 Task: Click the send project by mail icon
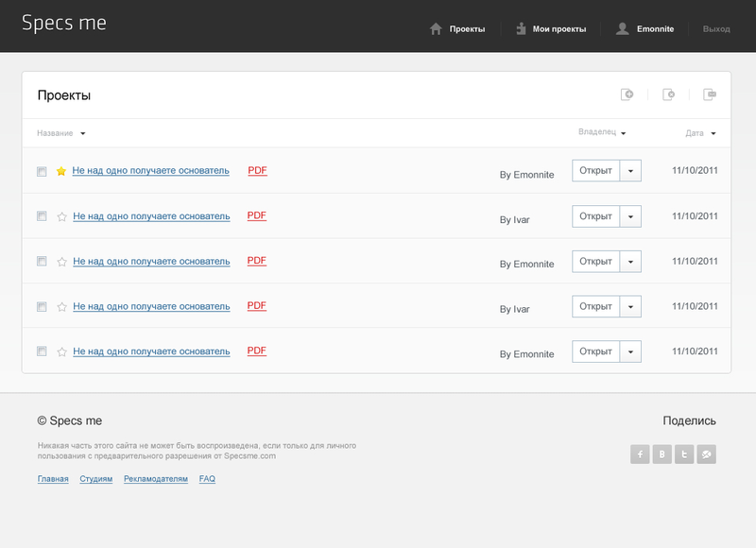click(711, 94)
